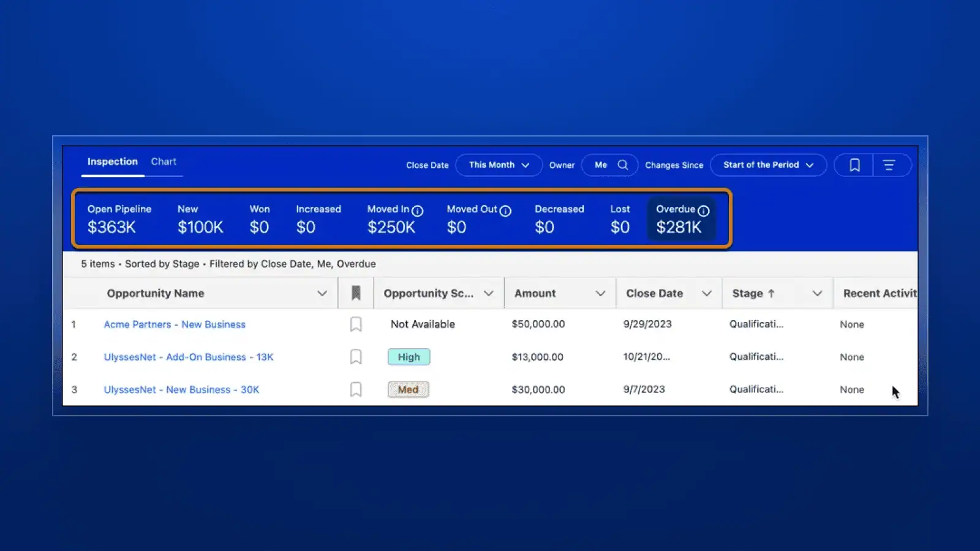Select the Open Pipeline $363K metric
The image size is (980, 551).
119,219
